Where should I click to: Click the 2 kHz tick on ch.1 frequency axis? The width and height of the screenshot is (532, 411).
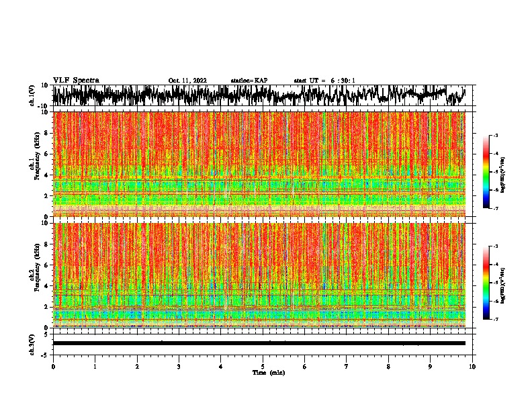tap(46, 196)
